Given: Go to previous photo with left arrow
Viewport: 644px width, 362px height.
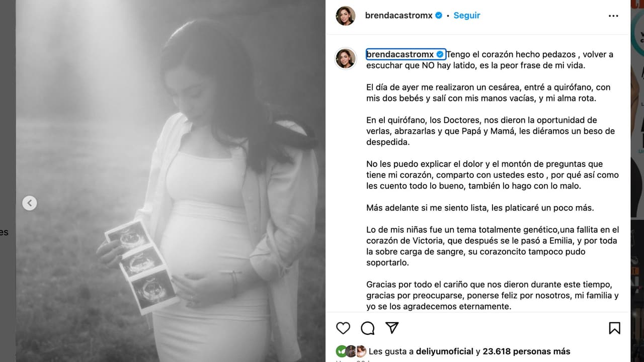Looking at the screenshot, I should [30, 203].
